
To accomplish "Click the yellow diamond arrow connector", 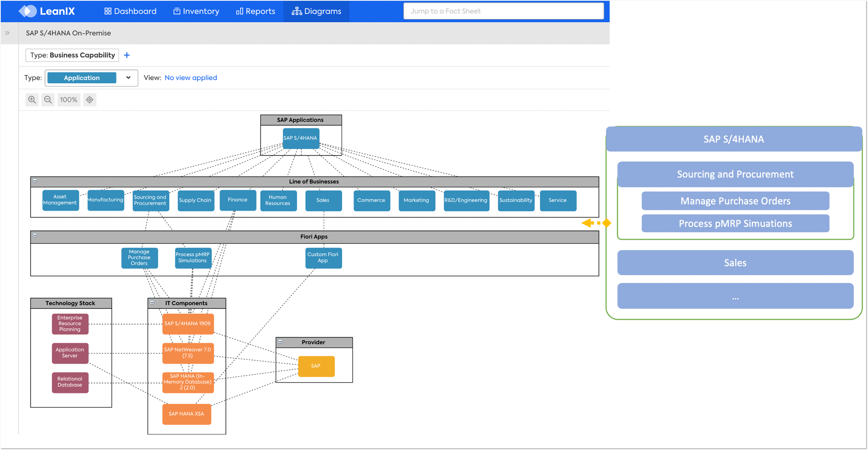I will [597, 223].
